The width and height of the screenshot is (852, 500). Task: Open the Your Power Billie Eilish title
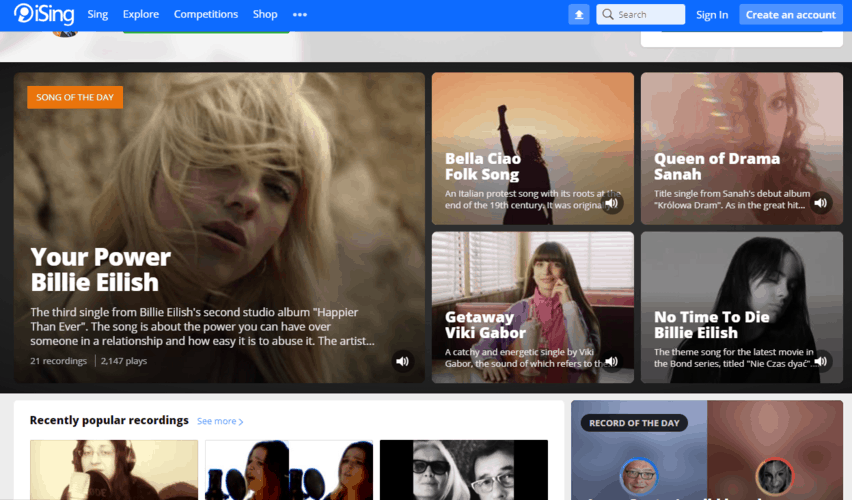pos(101,270)
